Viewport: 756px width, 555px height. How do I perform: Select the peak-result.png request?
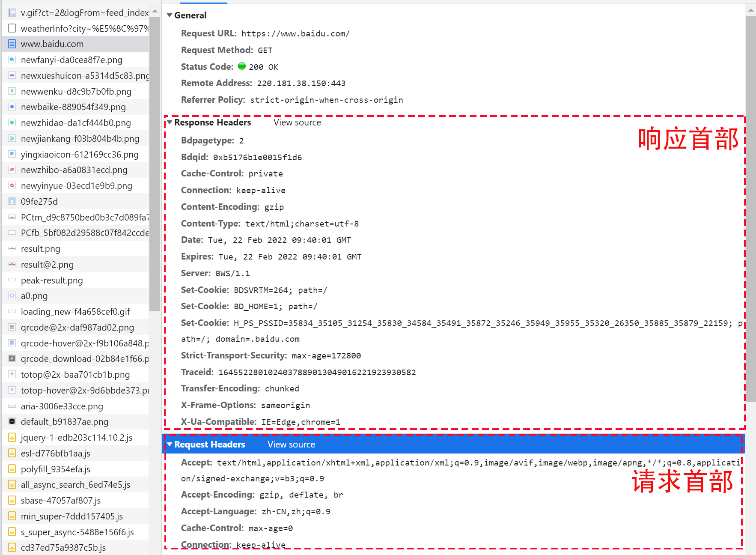point(76,280)
